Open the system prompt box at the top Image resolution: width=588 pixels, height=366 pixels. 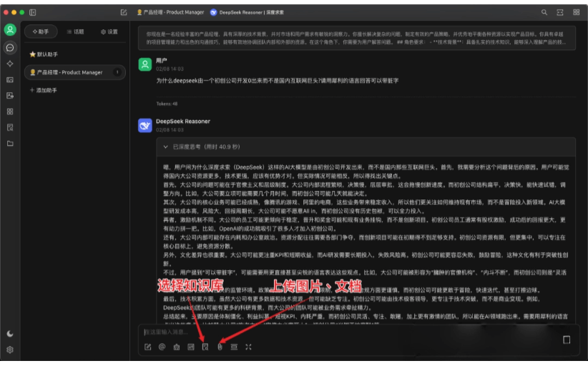point(357,38)
